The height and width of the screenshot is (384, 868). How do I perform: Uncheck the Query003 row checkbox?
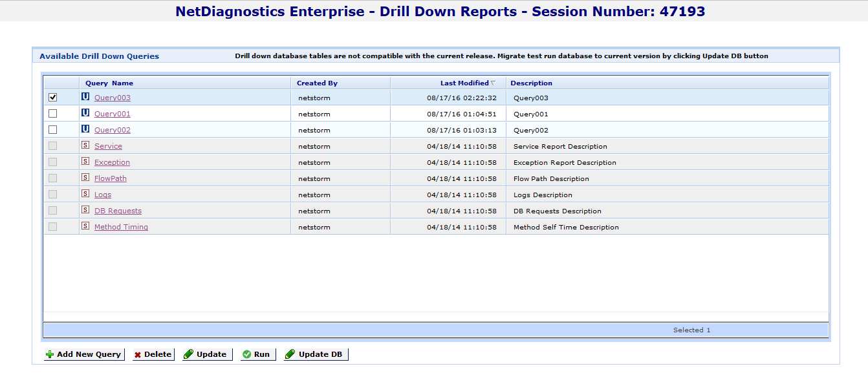click(53, 97)
